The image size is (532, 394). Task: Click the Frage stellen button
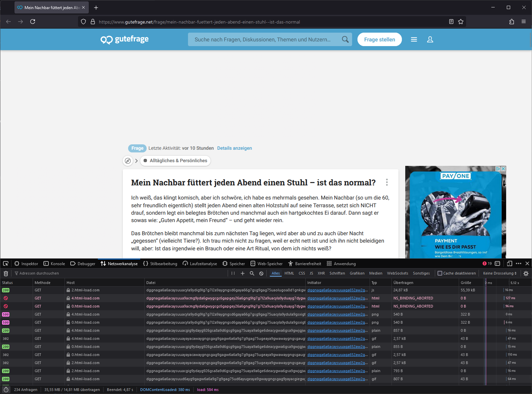pyautogui.click(x=380, y=39)
